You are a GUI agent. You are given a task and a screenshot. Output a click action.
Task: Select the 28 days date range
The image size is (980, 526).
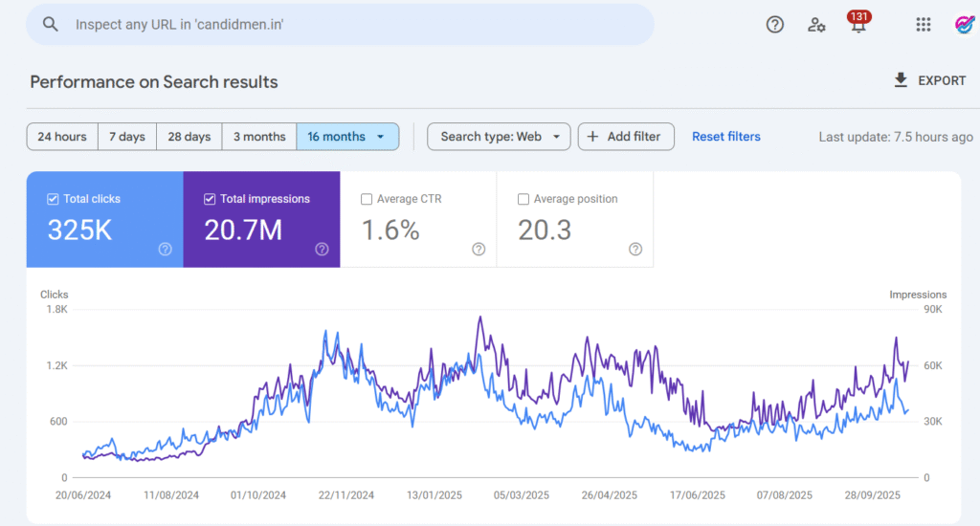pyautogui.click(x=189, y=137)
